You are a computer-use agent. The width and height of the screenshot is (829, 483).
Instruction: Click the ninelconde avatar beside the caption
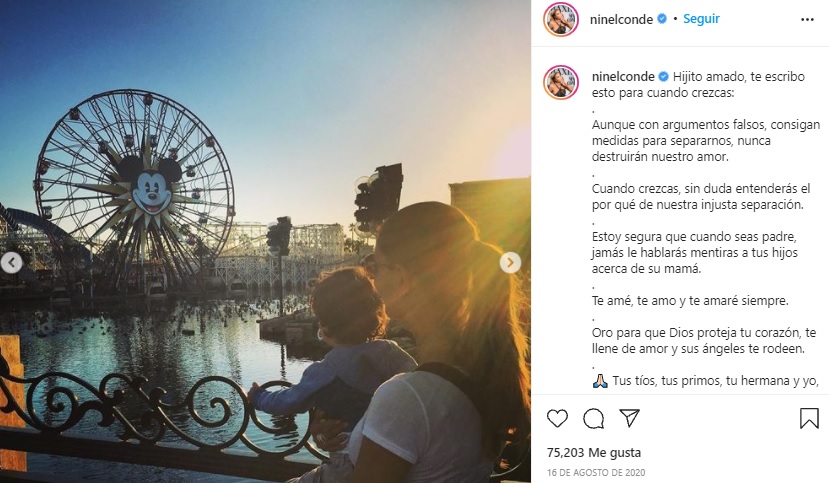561,82
